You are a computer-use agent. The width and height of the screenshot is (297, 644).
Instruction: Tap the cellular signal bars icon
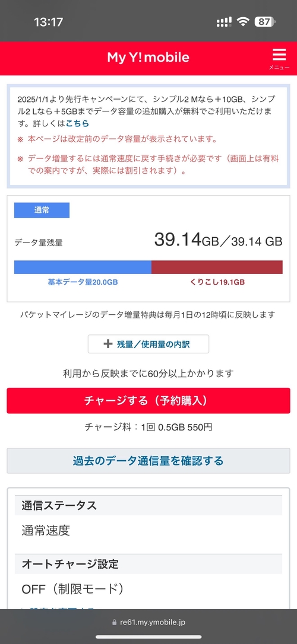(225, 22)
